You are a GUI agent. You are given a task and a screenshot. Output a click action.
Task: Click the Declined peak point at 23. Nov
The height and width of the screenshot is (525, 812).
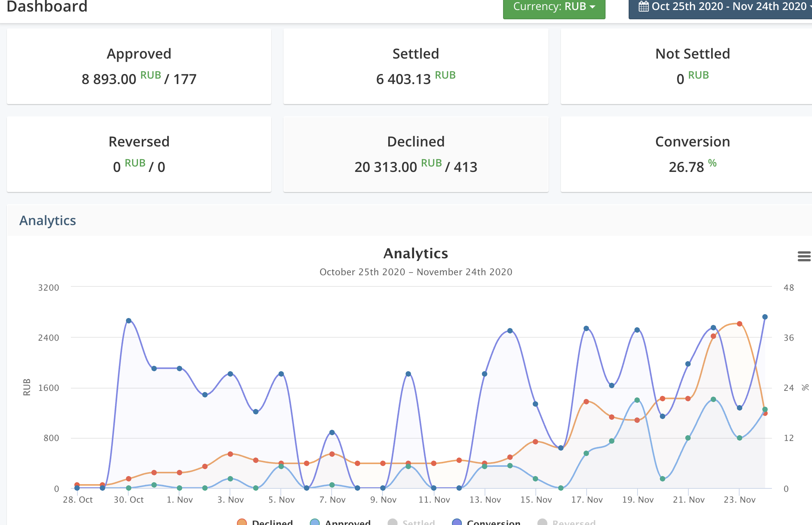point(740,324)
